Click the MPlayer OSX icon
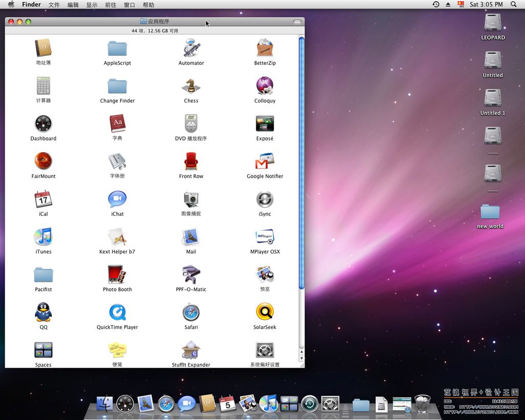The height and width of the screenshot is (420, 525). (265, 236)
